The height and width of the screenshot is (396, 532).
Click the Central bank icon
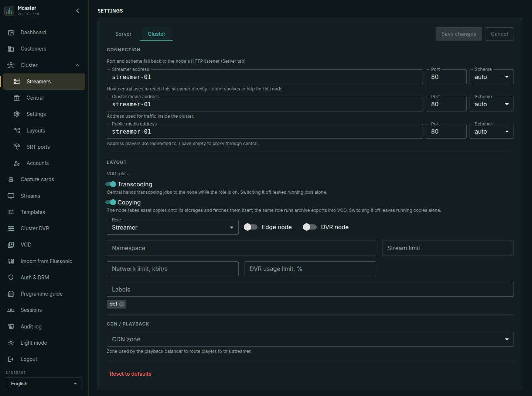(x=17, y=98)
